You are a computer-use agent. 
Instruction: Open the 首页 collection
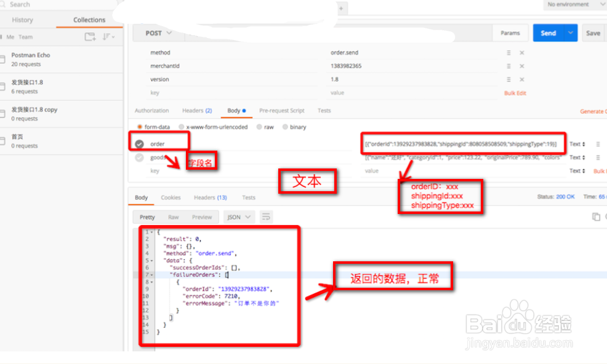[62, 141]
